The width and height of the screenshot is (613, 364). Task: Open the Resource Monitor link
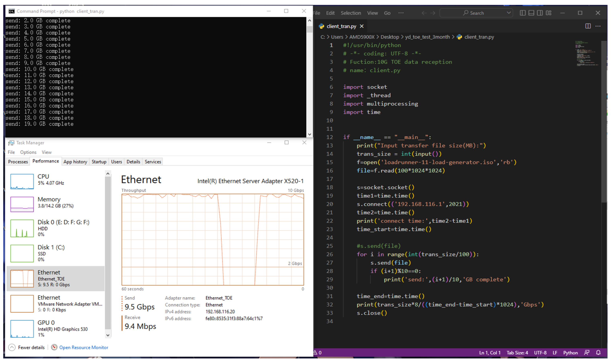pos(84,347)
